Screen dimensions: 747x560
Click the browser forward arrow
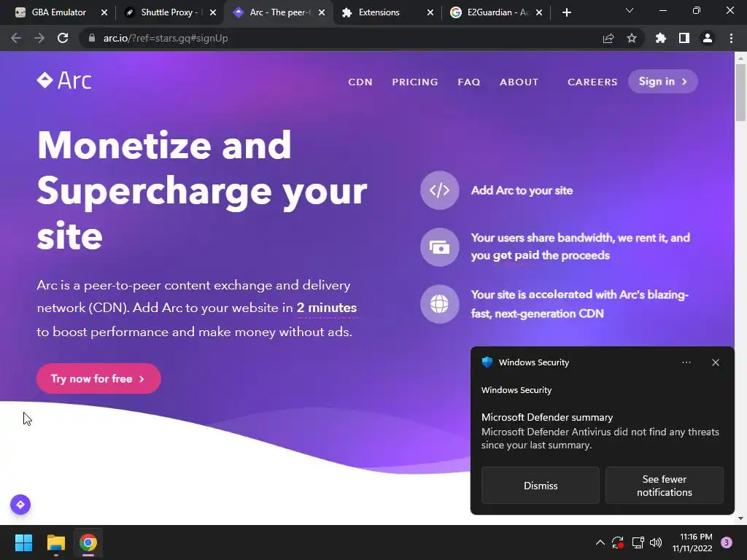pyautogui.click(x=39, y=38)
